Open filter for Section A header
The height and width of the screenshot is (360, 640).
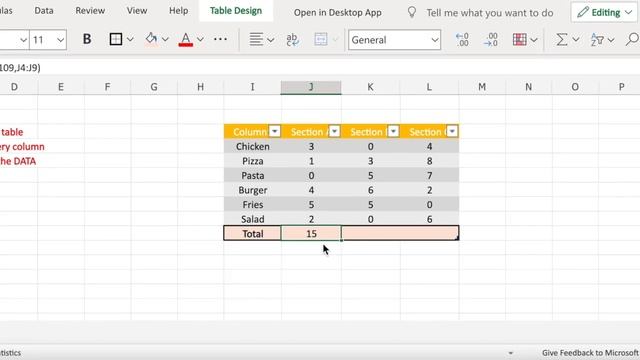coord(335,131)
